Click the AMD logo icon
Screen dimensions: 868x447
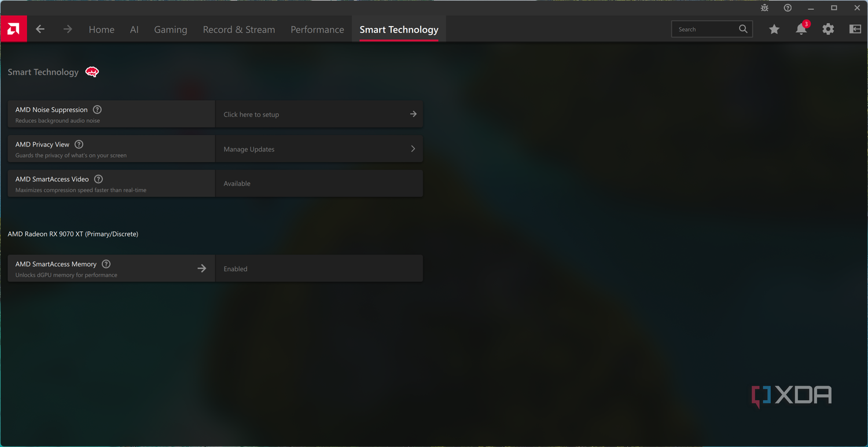13,29
